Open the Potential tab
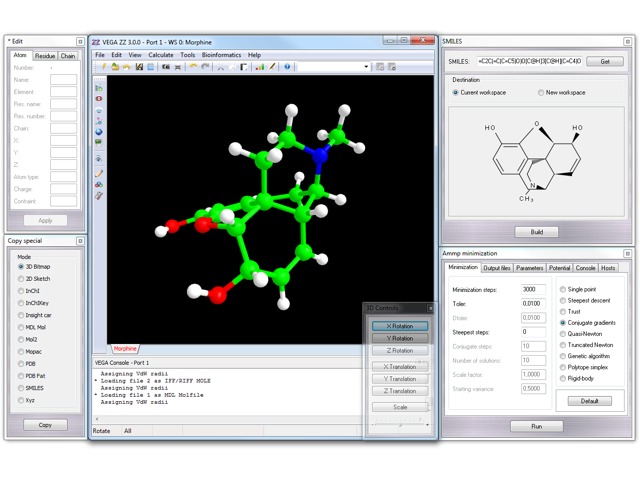 [559, 268]
